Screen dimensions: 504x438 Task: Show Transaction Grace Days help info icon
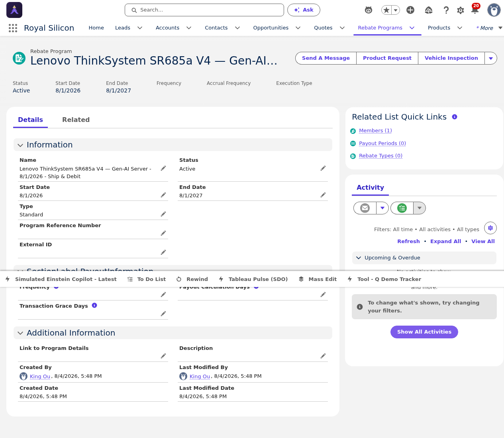click(x=94, y=305)
